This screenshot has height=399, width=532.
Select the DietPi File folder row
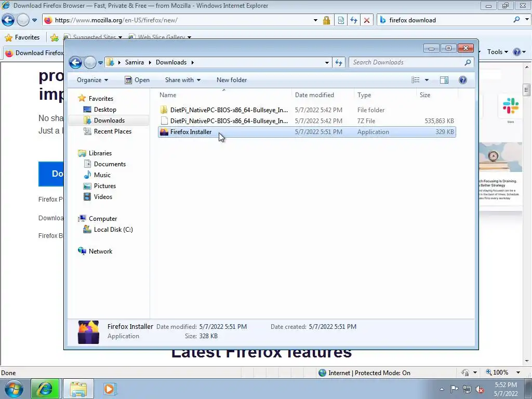coord(307,110)
